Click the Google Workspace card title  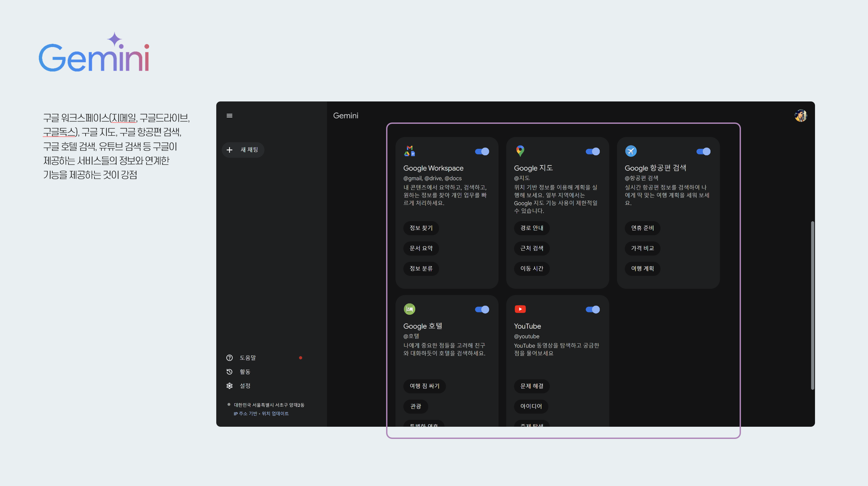click(433, 168)
